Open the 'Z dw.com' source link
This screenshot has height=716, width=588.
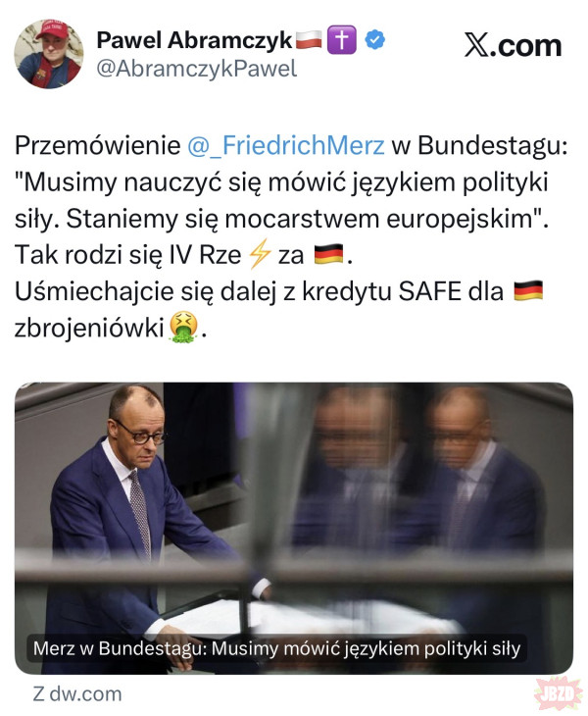tap(77, 694)
